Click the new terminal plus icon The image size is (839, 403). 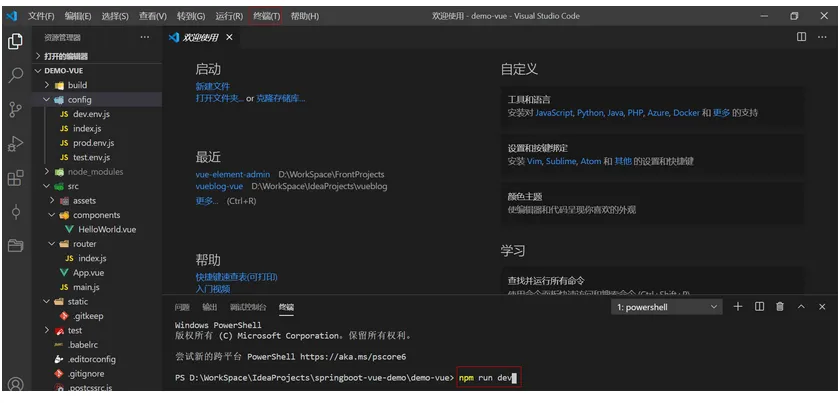coord(738,307)
